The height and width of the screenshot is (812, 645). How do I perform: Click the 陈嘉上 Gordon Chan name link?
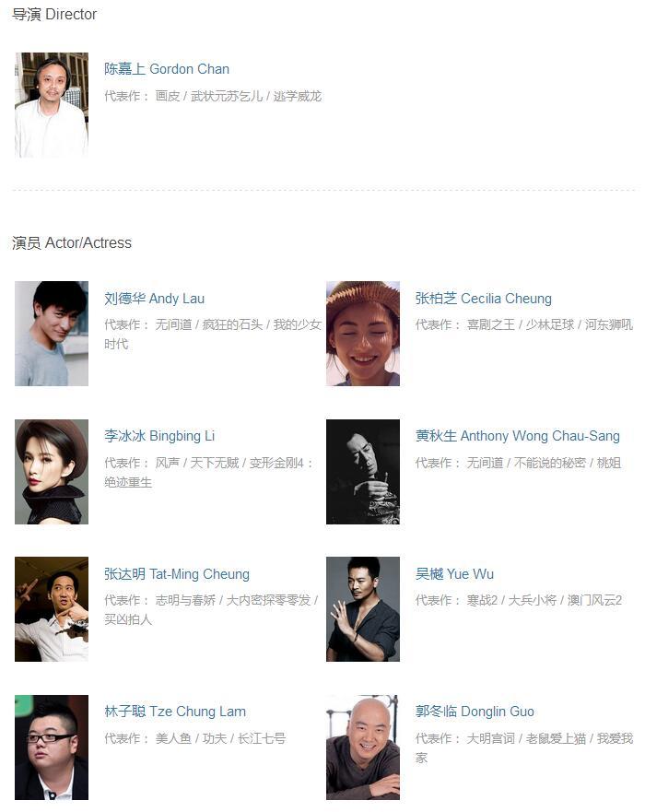[x=167, y=69]
